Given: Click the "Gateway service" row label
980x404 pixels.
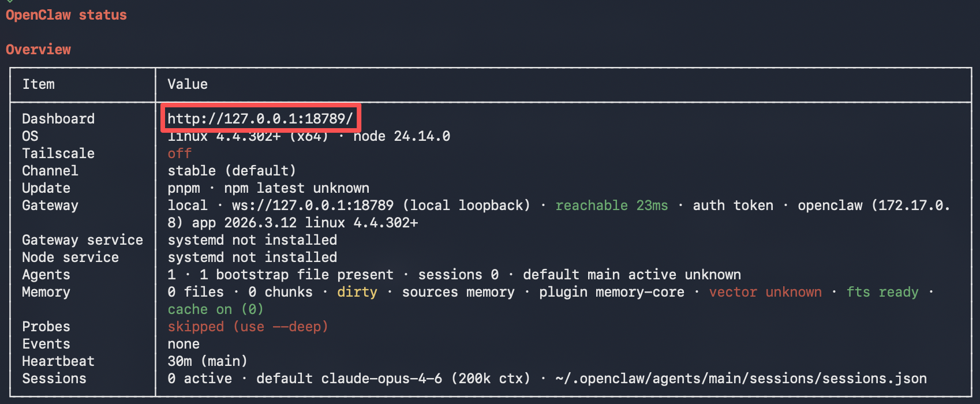Looking at the screenshot, I should coord(82,240).
